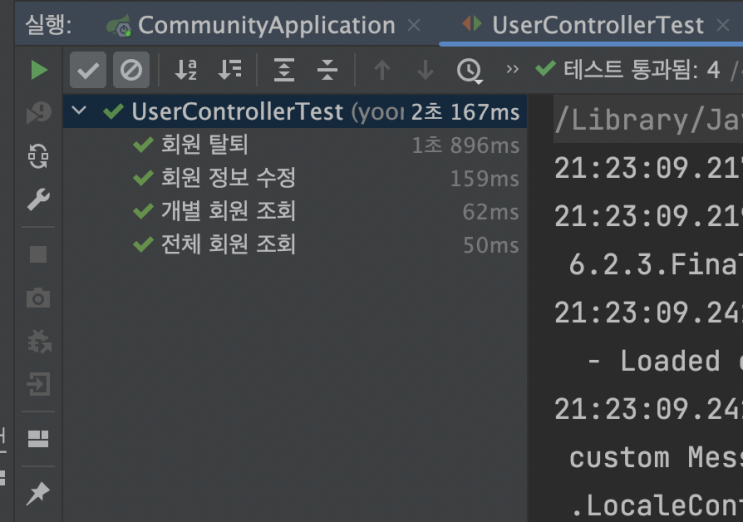Click the 1초 896ms duration
This screenshot has width=743, height=522.
(466, 145)
